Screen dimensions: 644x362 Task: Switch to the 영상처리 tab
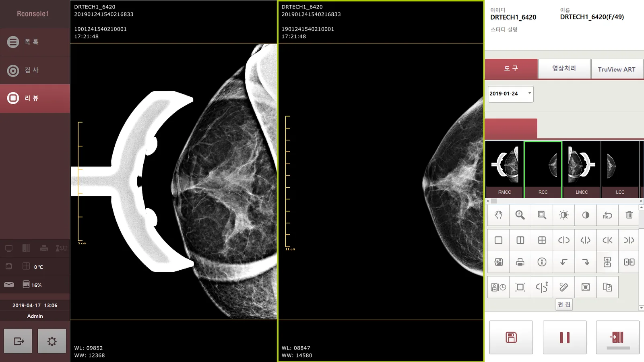[564, 69]
